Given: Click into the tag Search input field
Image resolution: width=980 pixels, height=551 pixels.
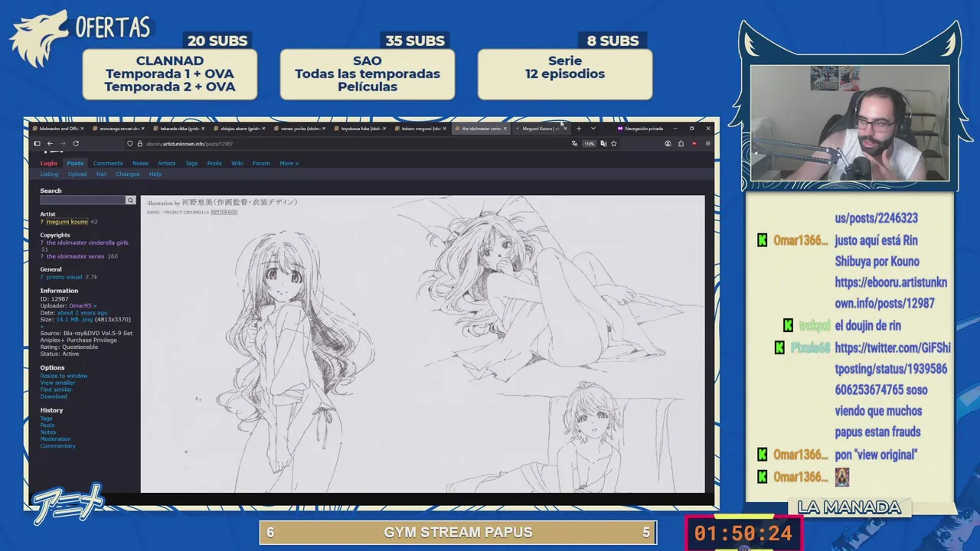Looking at the screenshot, I should [x=83, y=200].
